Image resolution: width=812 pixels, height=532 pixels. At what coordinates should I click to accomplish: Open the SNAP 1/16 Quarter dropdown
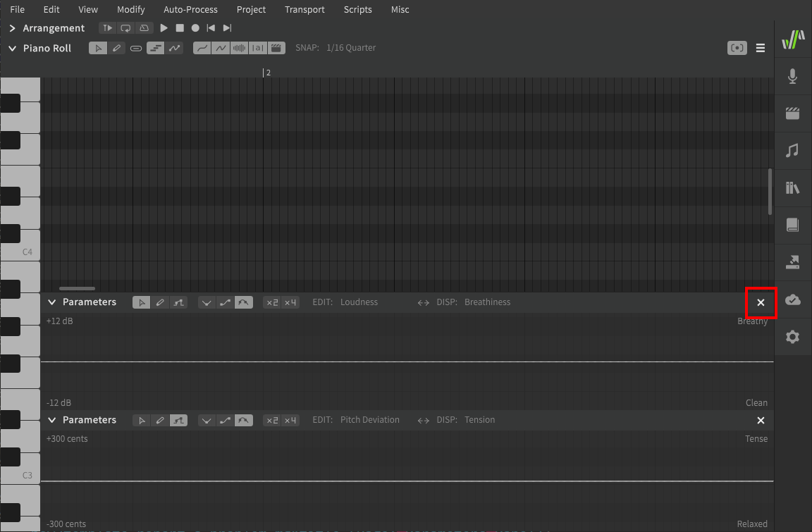point(350,48)
